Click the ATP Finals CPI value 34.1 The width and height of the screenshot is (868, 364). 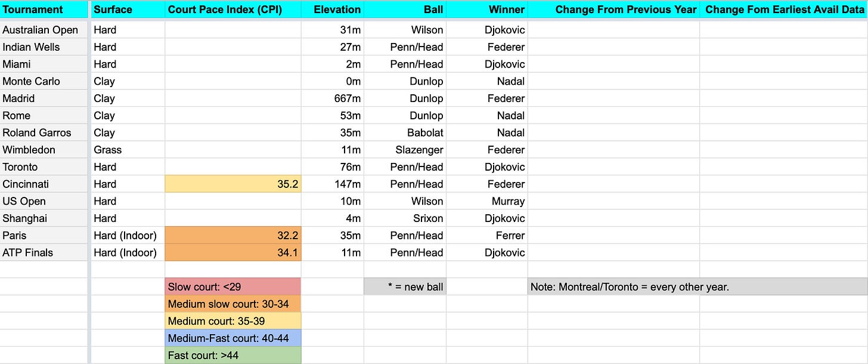pyautogui.click(x=233, y=252)
